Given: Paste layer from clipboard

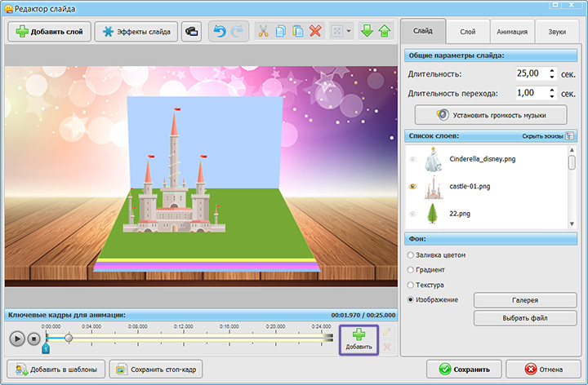Looking at the screenshot, I should pyautogui.click(x=298, y=31).
